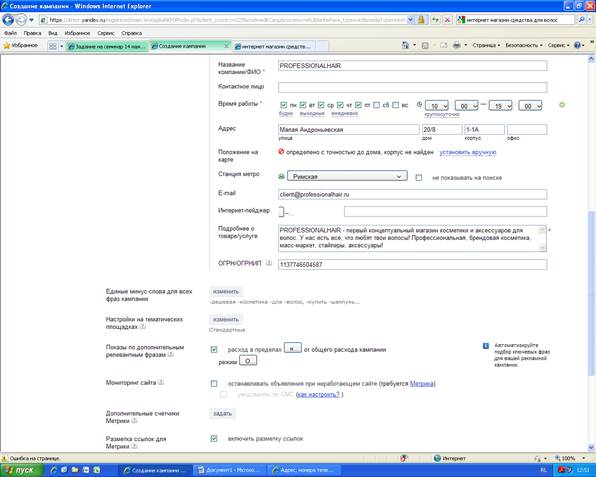Click the security lock icon in address bar
Image resolution: width=596 pixels, height=477 pixels.
[x=421, y=20]
